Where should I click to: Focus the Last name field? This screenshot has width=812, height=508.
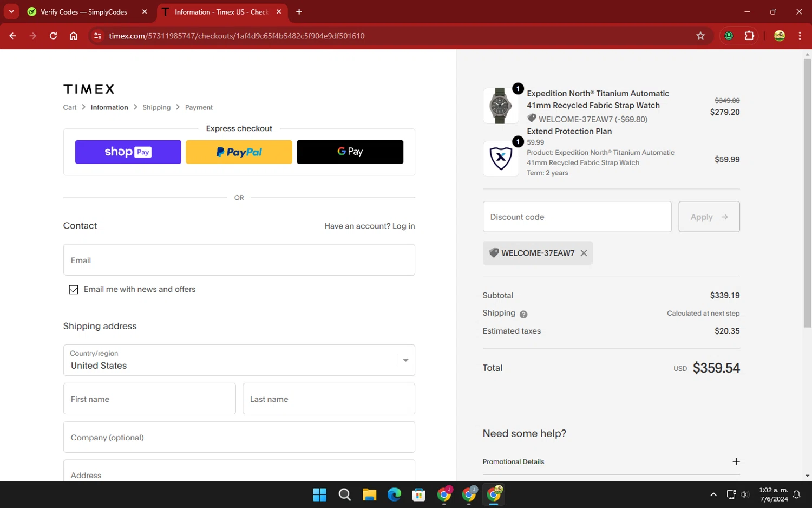point(329,399)
